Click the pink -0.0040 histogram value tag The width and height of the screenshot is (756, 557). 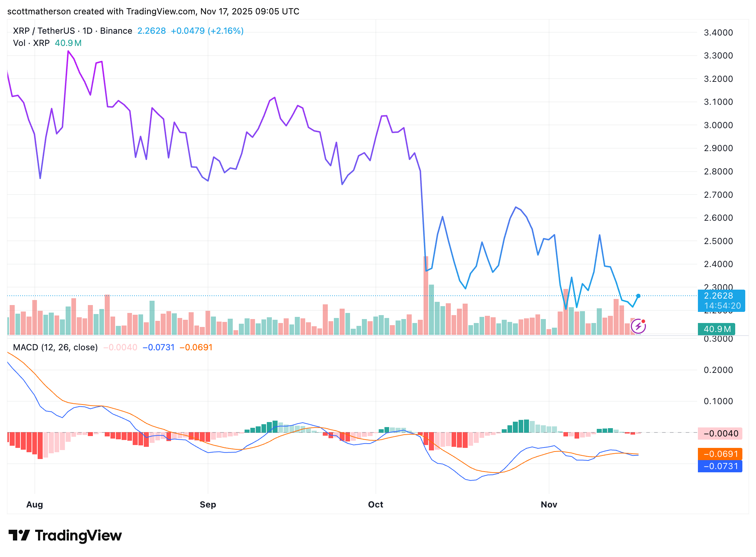pyautogui.click(x=720, y=434)
